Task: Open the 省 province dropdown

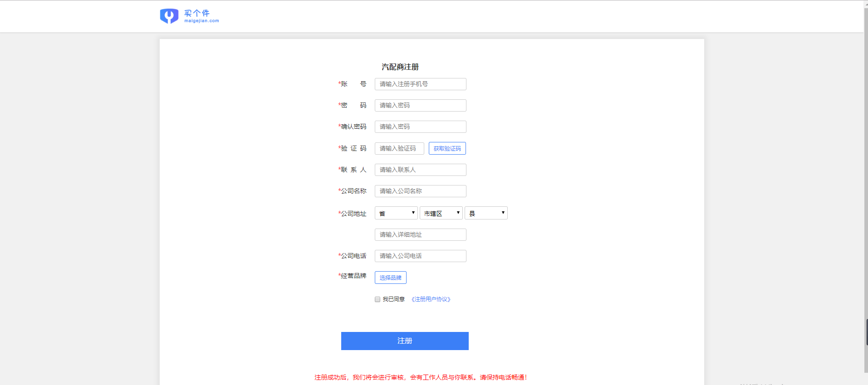Action: pos(396,213)
